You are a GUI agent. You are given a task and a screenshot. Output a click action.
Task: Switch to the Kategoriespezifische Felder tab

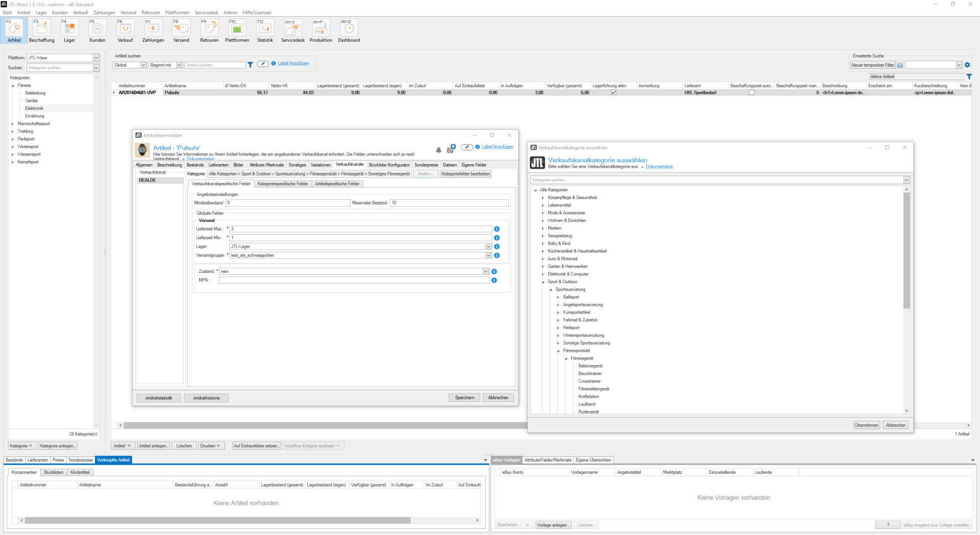pos(282,184)
